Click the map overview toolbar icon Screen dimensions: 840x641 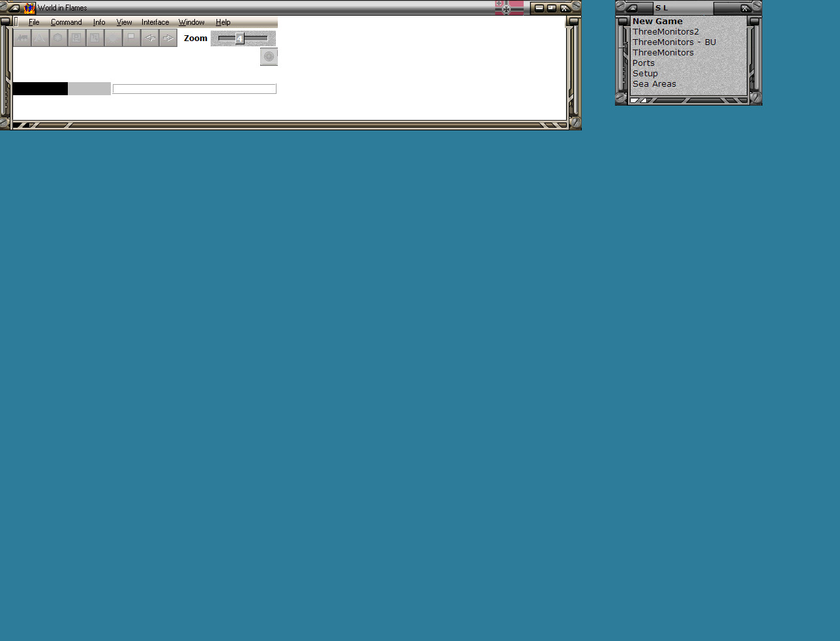click(76, 38)
